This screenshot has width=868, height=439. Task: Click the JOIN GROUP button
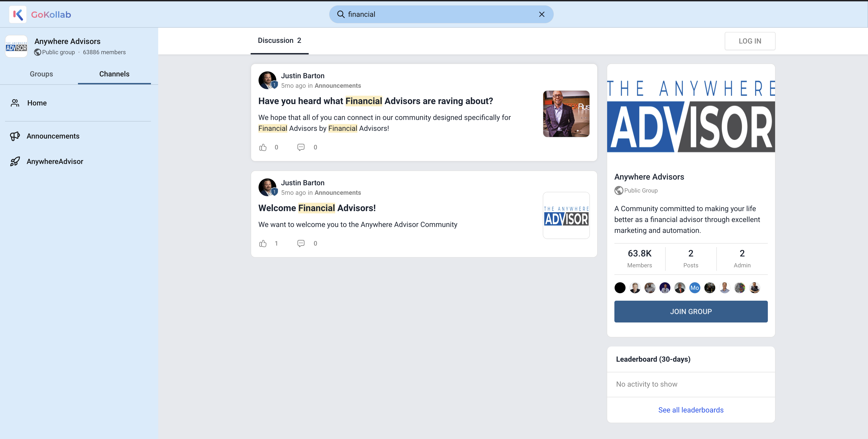tap(691, 312)
